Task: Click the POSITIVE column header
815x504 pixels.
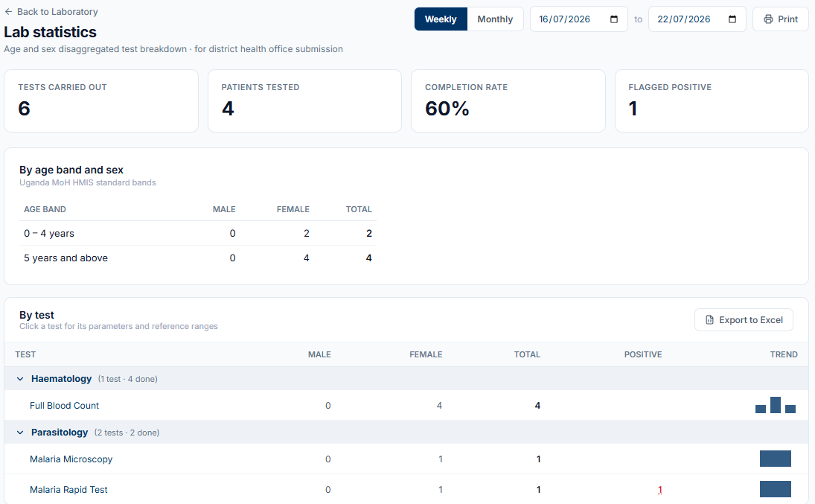Action: (643, 354)
